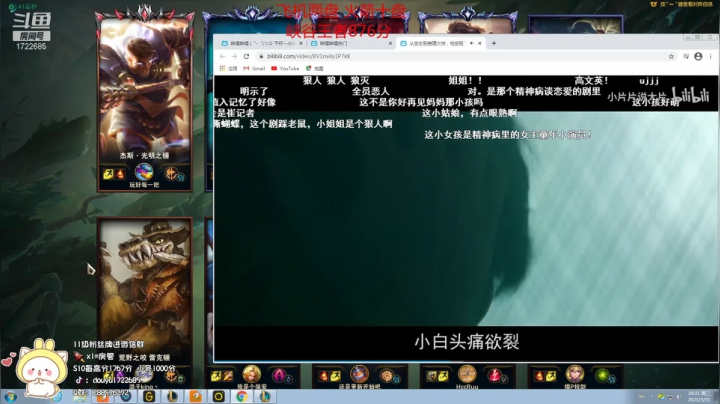This screenshot has width=720, height=404.
Task: Open a new Chrome tab
Action: click(494, 43)
